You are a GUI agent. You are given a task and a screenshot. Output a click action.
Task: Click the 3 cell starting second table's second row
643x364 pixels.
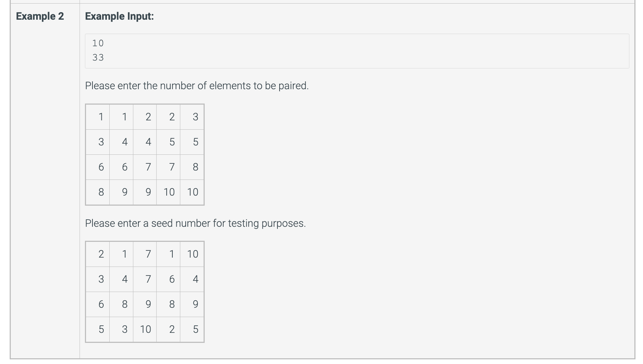[98, 279]
